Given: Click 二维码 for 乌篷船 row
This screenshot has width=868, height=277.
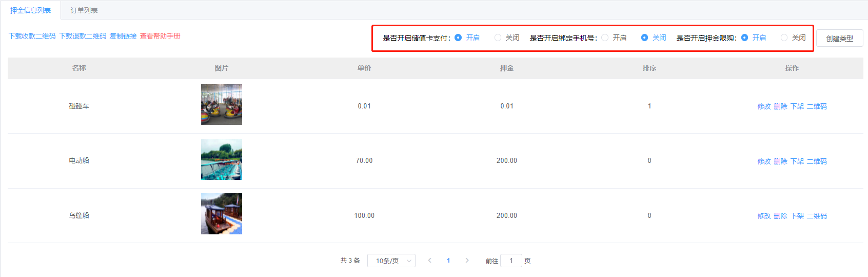Looking at the screenshot, I should [817, 216].
